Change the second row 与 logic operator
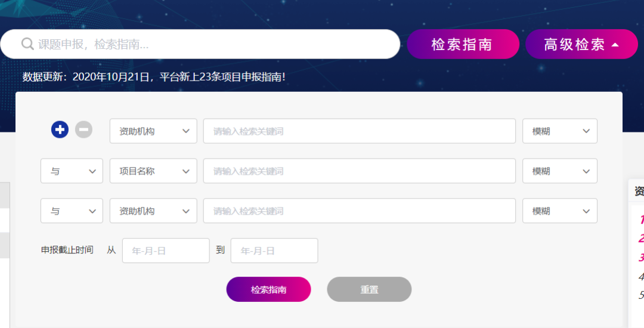Screen dimensions: 644x328 [72, 171]
